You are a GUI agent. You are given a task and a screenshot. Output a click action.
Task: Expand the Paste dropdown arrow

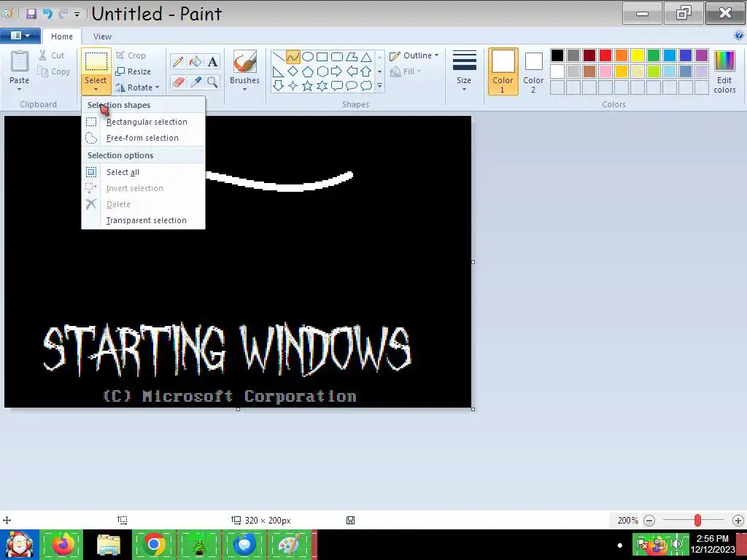pos(20,90)
